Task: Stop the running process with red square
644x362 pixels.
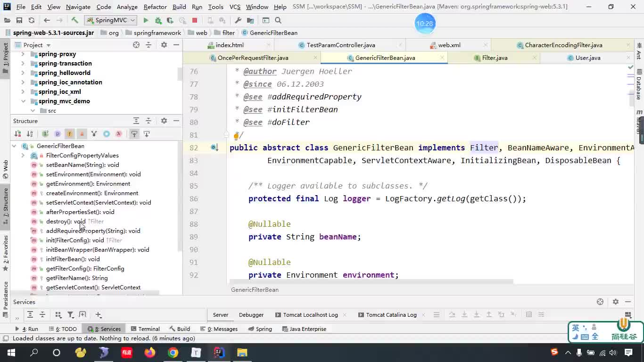Action: (x=195, y=20)
